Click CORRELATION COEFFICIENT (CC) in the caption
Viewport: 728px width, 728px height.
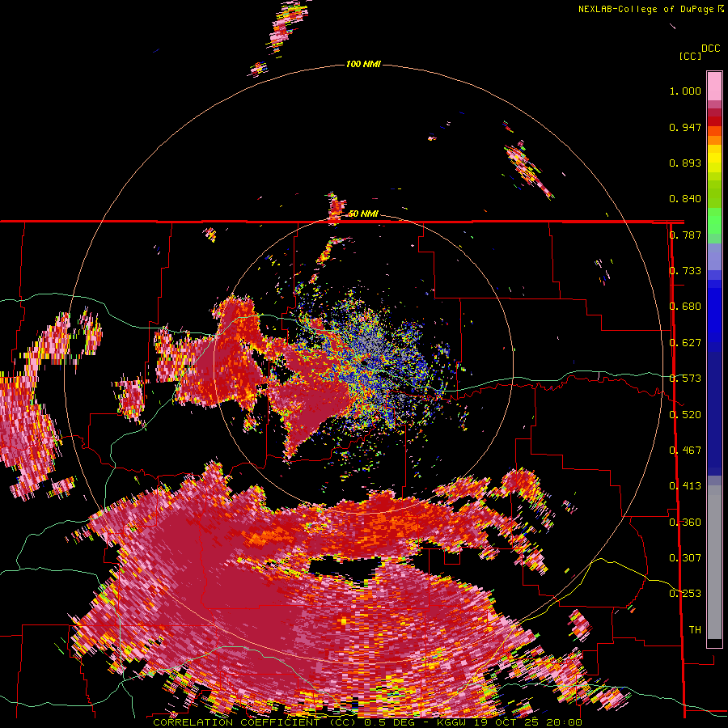[x=255, y=722]
